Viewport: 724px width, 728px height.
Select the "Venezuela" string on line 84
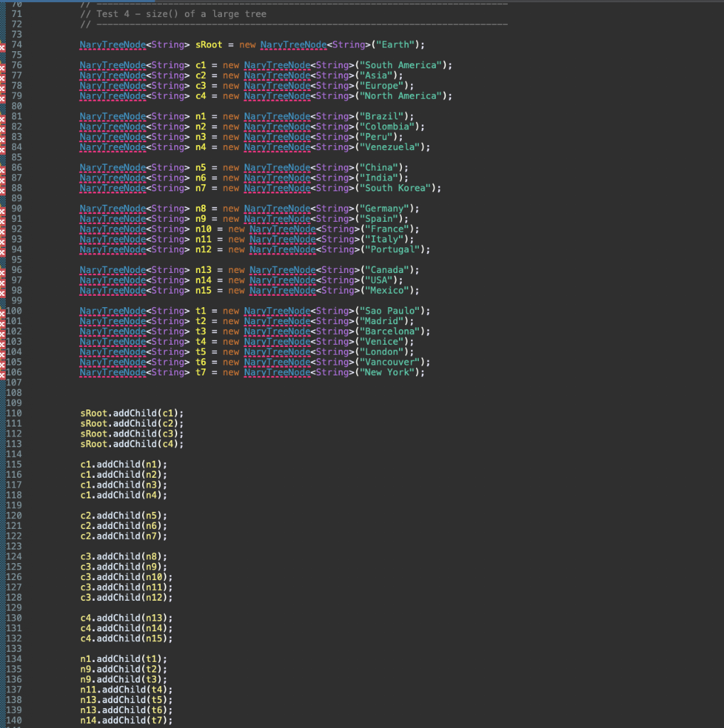389,146
